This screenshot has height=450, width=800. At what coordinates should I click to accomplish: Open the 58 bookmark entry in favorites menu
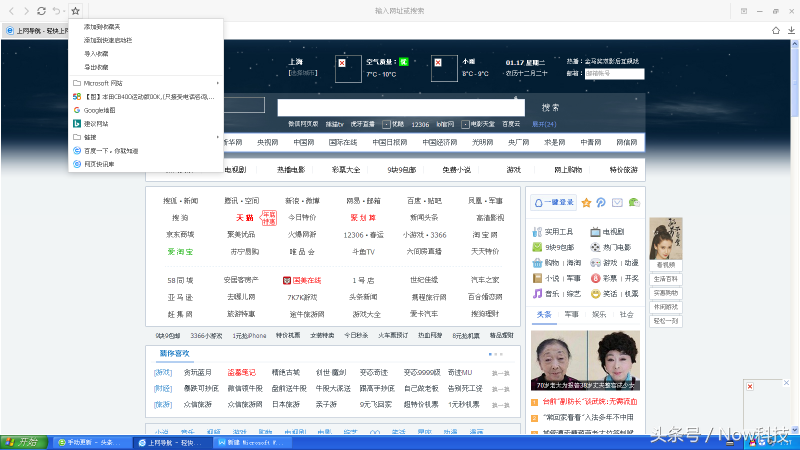point(146,96)
